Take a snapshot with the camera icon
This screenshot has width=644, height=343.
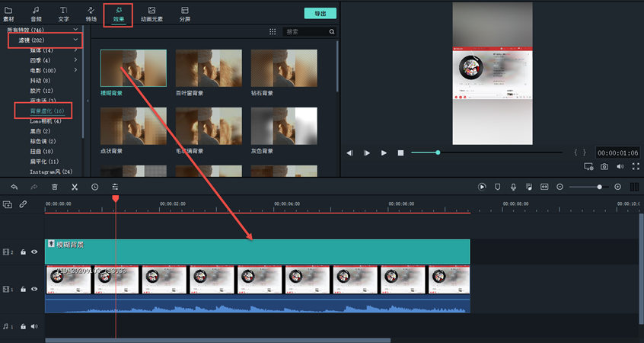[x=604, y=166]
